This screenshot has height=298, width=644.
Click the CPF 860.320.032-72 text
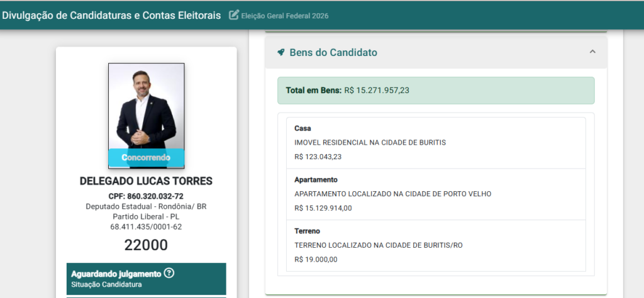pos(146,196)
